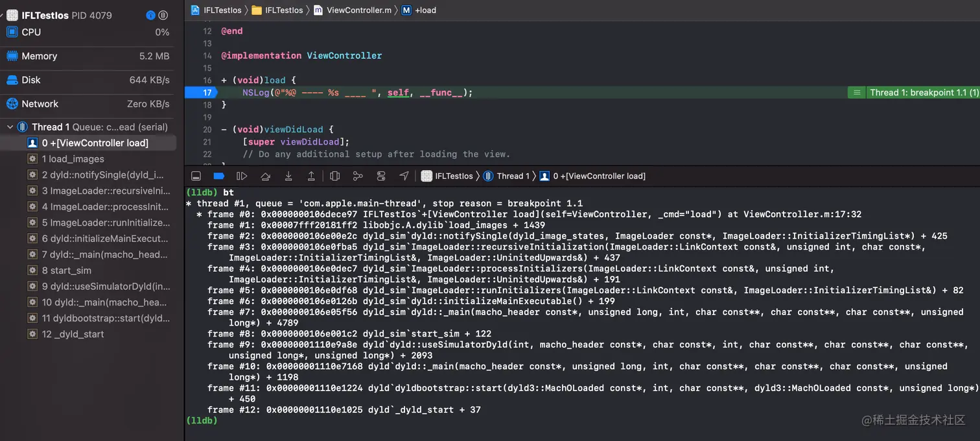
Task: Hide the debug area
Action: [196, 176]
